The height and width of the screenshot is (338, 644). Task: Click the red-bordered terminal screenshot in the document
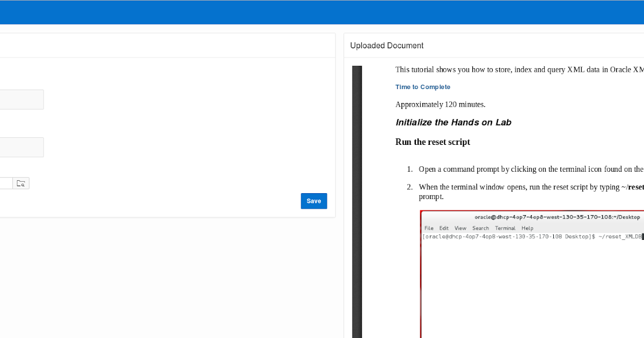[531, 274]
